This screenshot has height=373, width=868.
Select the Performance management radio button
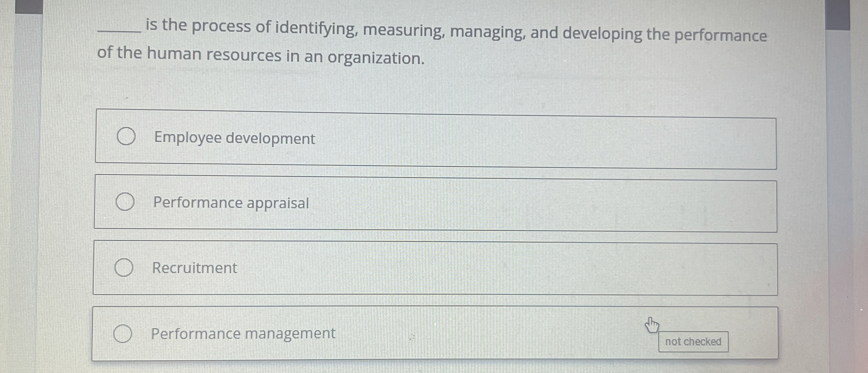click(123, 333)
